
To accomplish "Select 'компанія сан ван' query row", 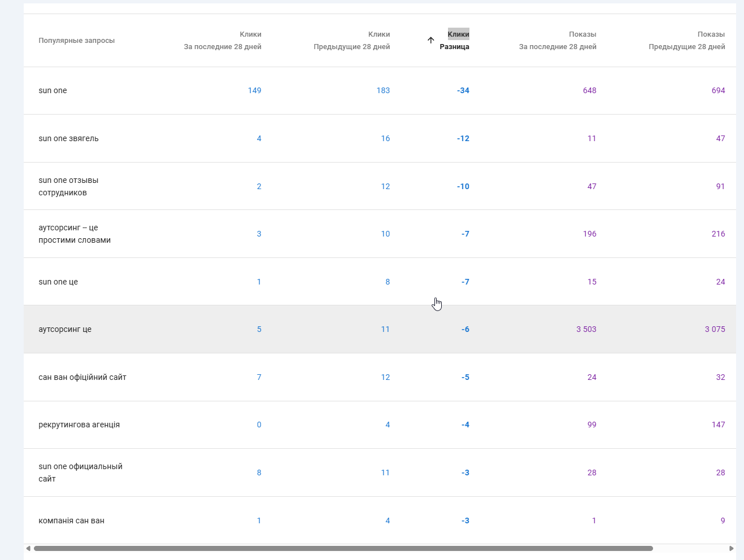I will (x=71, y=520).
